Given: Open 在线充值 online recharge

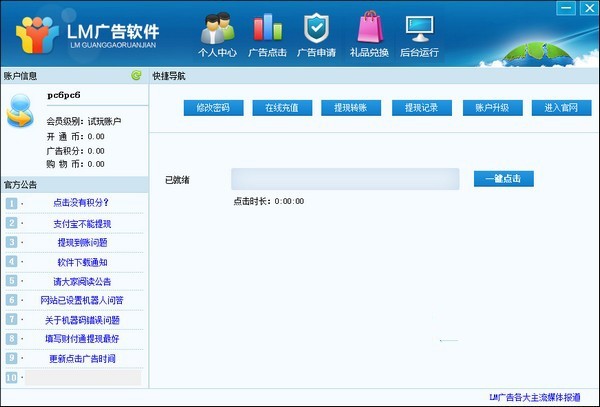Looking at the screenshot, I should click(x=282, y=108).
